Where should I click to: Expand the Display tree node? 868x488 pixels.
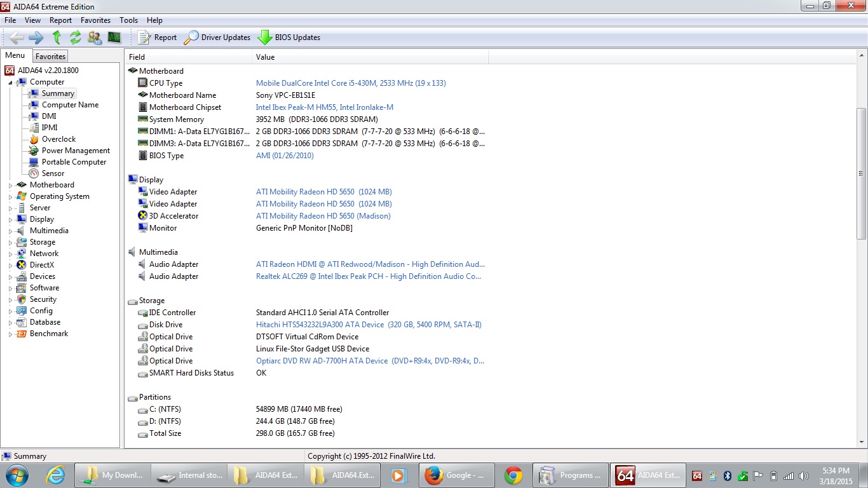click(x=10, y=220)
